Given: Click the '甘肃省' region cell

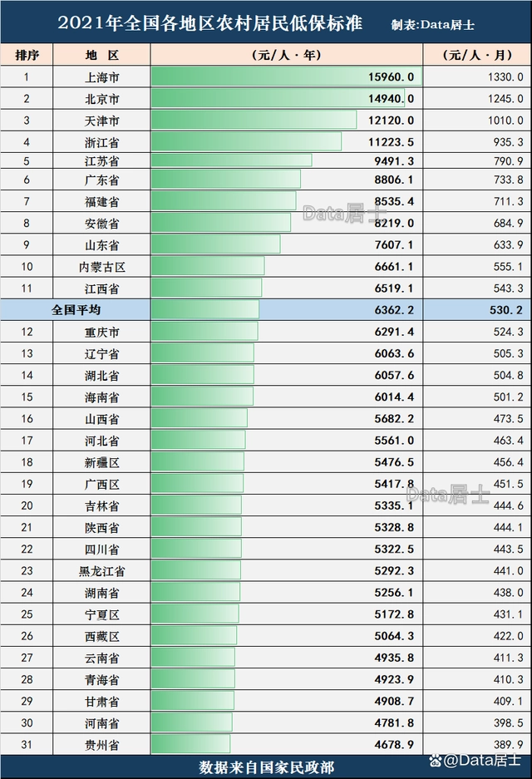Looking at the screenshot, I should coord(102,702).
